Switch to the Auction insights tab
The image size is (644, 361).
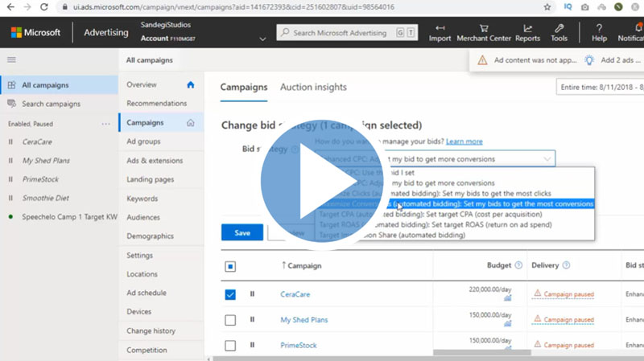tap(313, 87)
